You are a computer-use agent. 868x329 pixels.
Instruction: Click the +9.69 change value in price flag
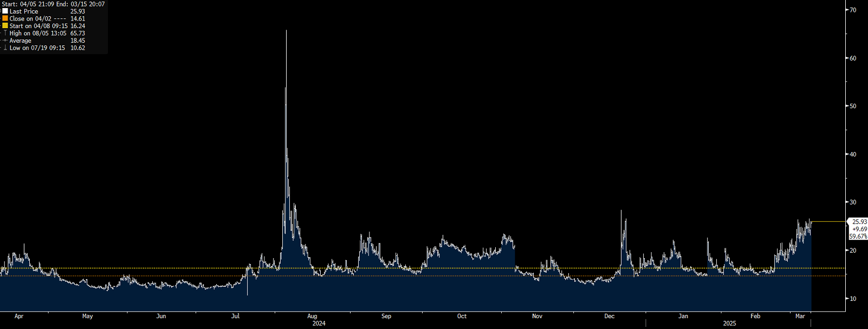pyautogui.click(x=859, y=229)
